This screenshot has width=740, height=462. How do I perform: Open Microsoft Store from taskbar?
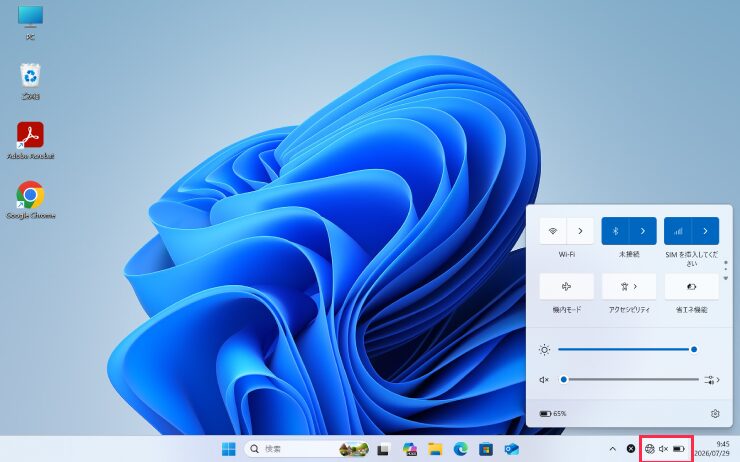486,449
